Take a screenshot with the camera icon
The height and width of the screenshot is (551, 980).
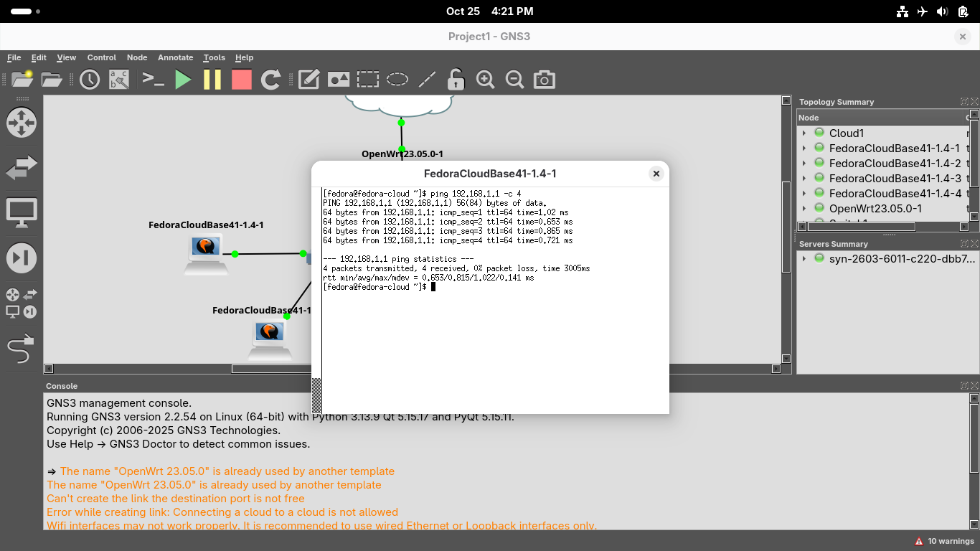coord(544,80)
